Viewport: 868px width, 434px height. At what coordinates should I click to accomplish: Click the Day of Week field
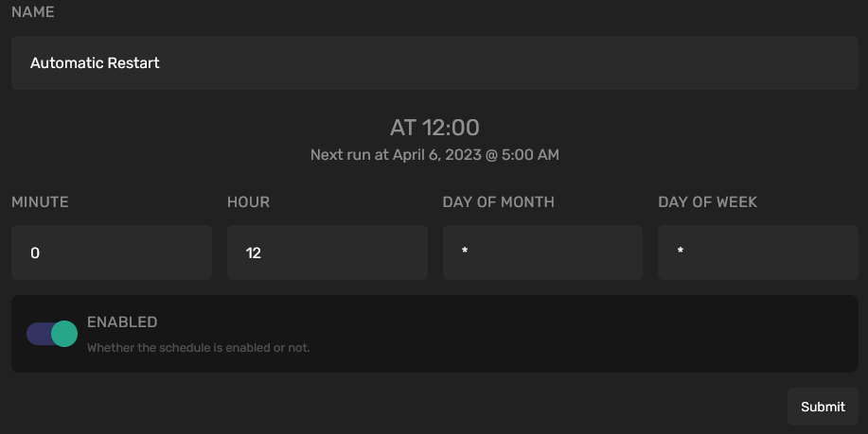click(x=758, y=252)
